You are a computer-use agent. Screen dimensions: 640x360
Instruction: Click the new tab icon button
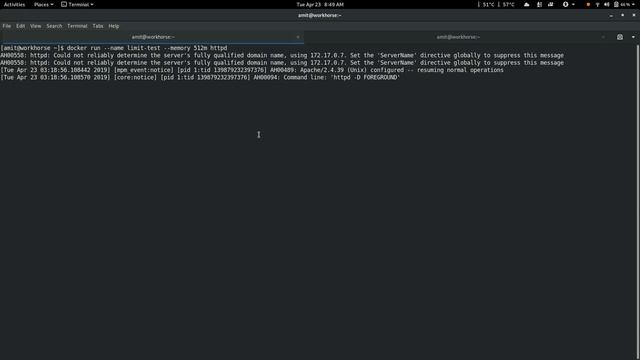pyautogui.click(x=620, y=37)
